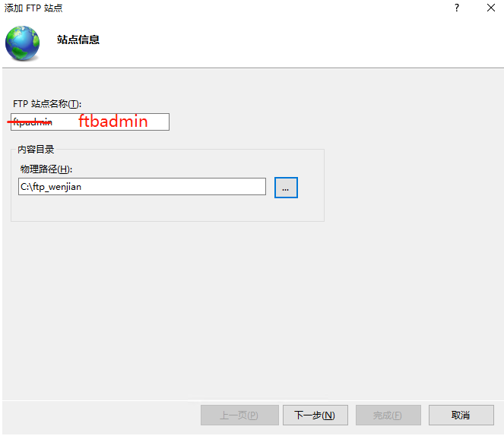504x436 pixels.
Task: Open help with the ? icon
Action: point(457,8)
